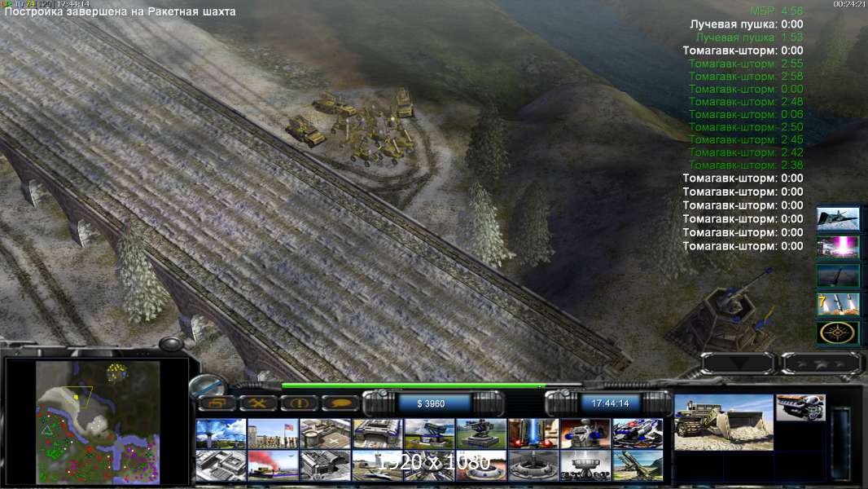The height and width of the screenshot is (489, 868).
Task: Click the green Томагавк-шторм 2:42 timer
Action: pos(746,153)
